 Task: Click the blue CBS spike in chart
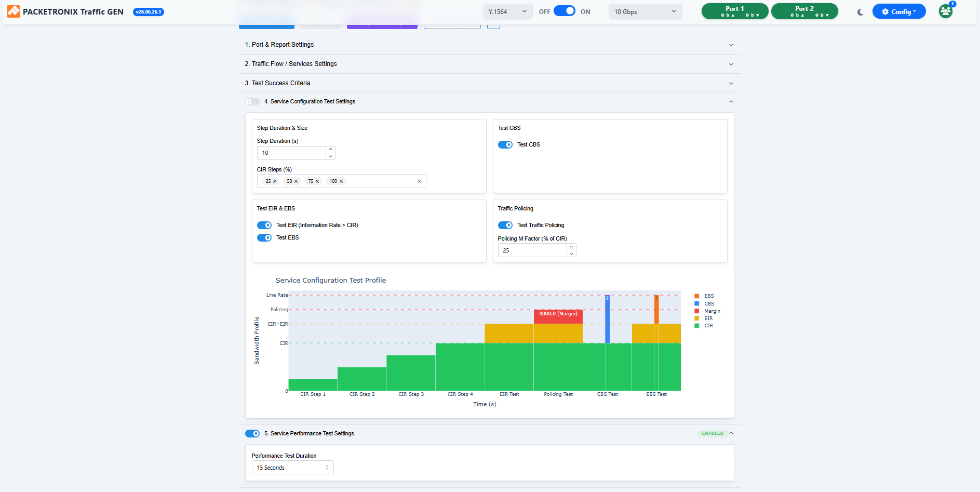click(x=608, y=319)
